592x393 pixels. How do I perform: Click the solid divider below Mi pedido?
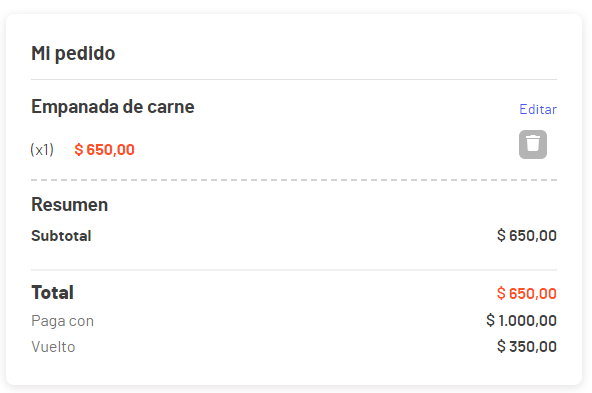pyautogui.click(x=294, y=80)
